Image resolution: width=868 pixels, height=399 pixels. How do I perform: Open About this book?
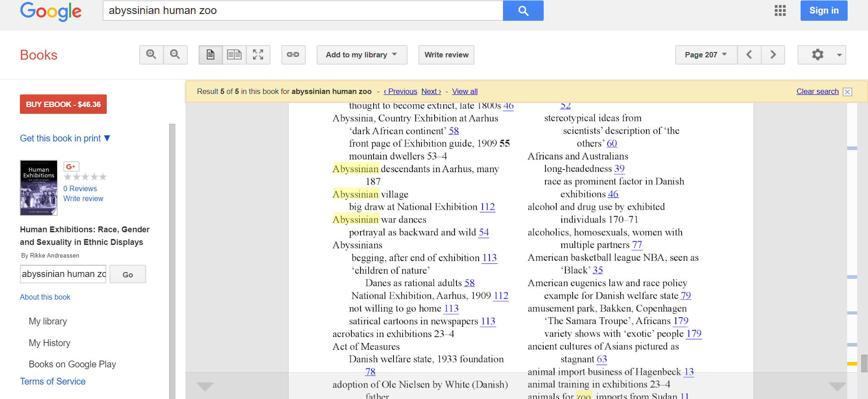tap(45, 297)
